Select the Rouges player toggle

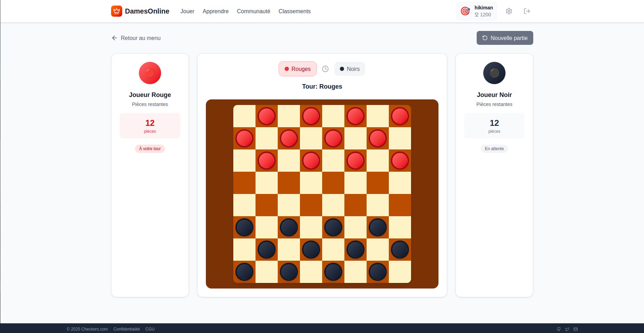coord(297,69)
